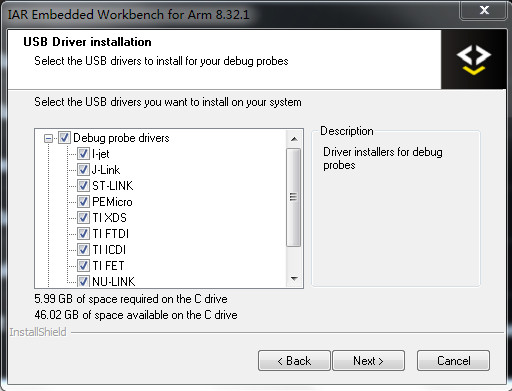Select the TI FTDI tree item label

tap(111, 234)
